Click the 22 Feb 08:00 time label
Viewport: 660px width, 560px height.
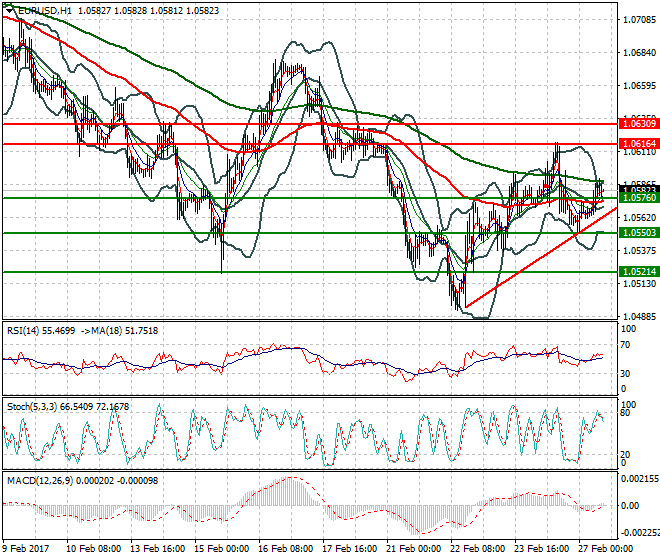(x=478, y=549)
